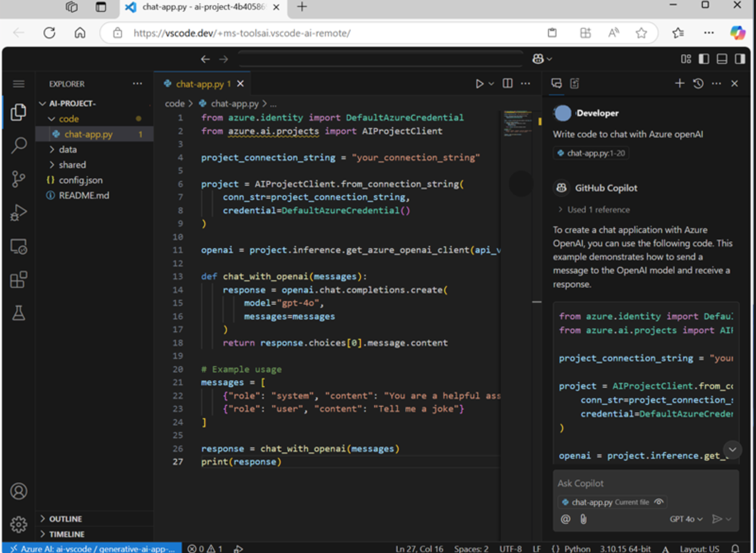This screenshot has height=553, width=756.
Task: Expand the data folder
Action: click(52, 150)
